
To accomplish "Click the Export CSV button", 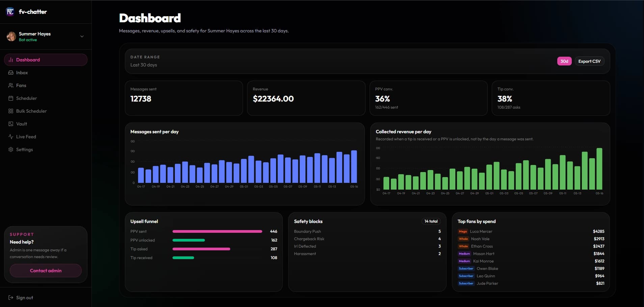I will tap(589, 61).
